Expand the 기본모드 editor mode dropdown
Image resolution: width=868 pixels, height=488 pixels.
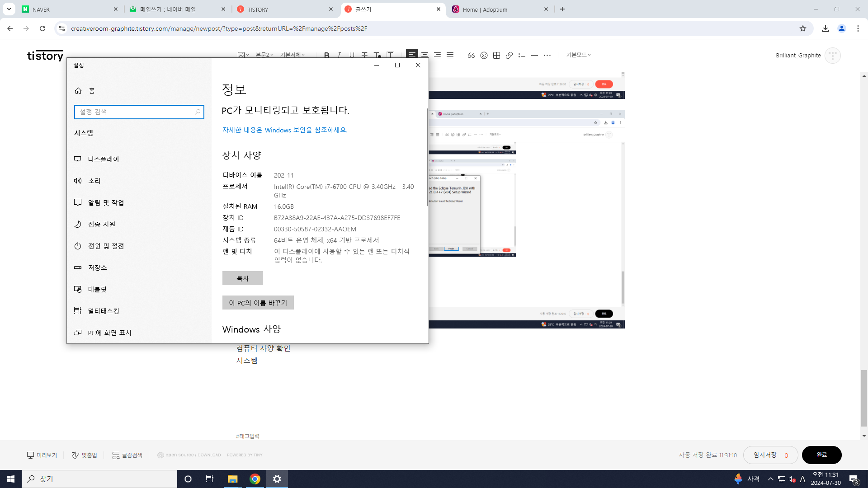(x=578, y=55)
